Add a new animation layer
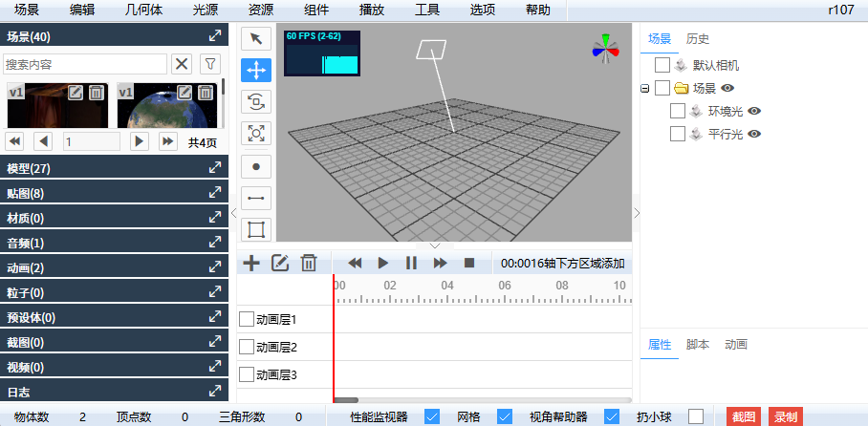 (251, 263)
